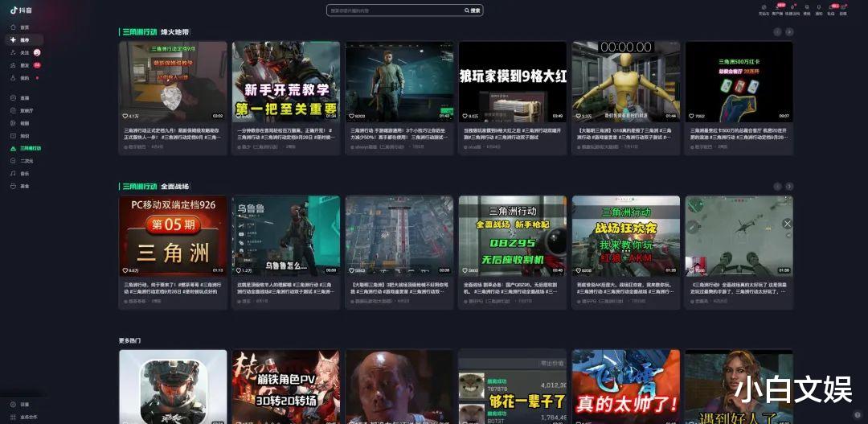The height and width of the screenshot is (424, 868).
Task: Open the soldier helmet app-icon video
Action: (173, 387)
